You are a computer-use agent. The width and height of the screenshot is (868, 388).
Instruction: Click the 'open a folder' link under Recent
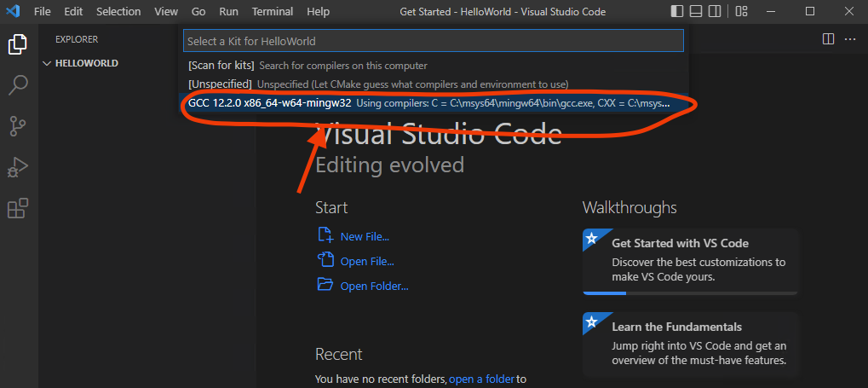tap(481, 379)
